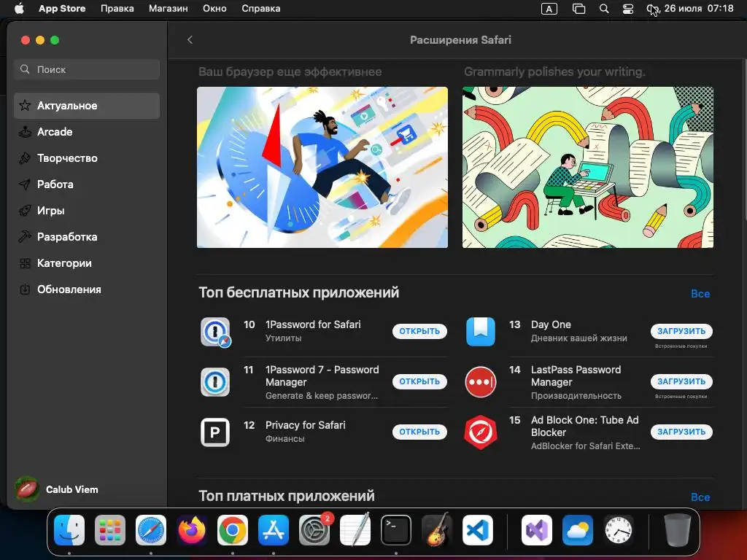747x560 pixels.
Task: Open the Grammarly featured banner
Action: (588, 167)
